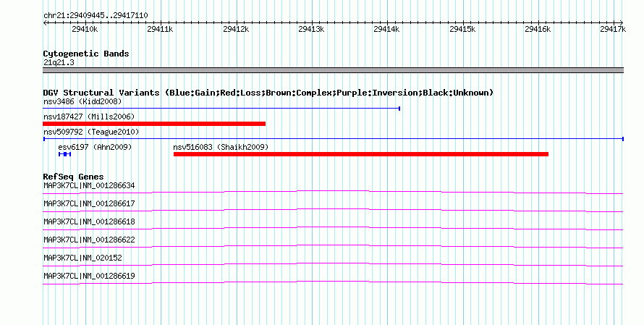Click the DGV Structural Variants track title

pyautogui.click(x=268, y=93)
